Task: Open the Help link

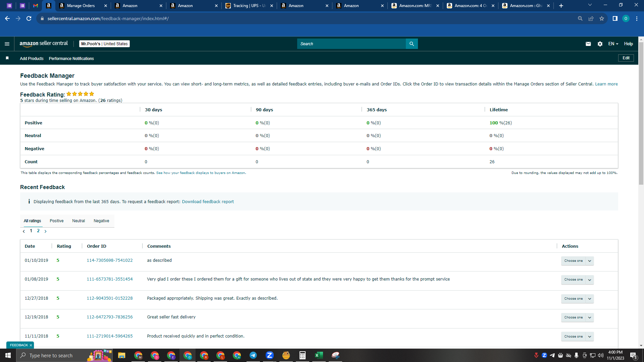Action: tap(628, 44)
